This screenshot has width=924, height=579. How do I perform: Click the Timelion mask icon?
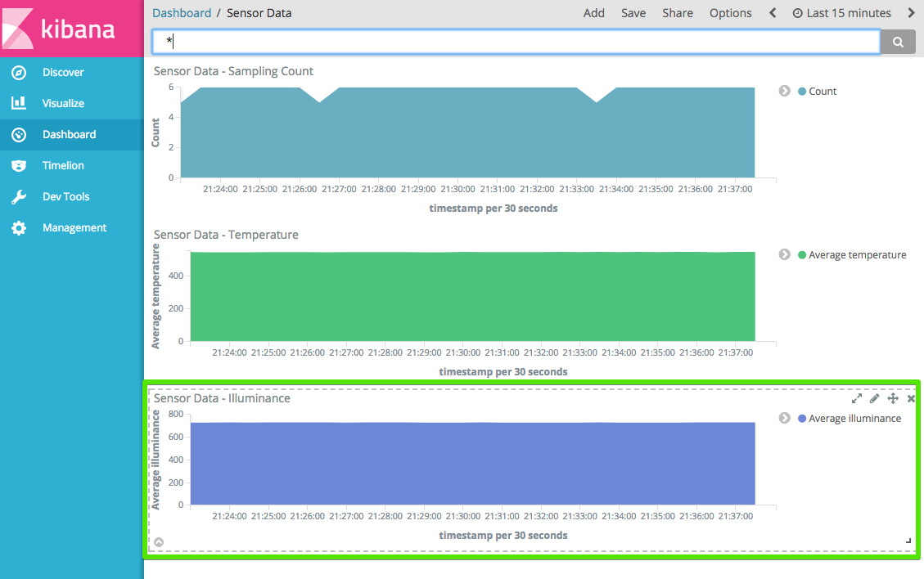[19, 165]
